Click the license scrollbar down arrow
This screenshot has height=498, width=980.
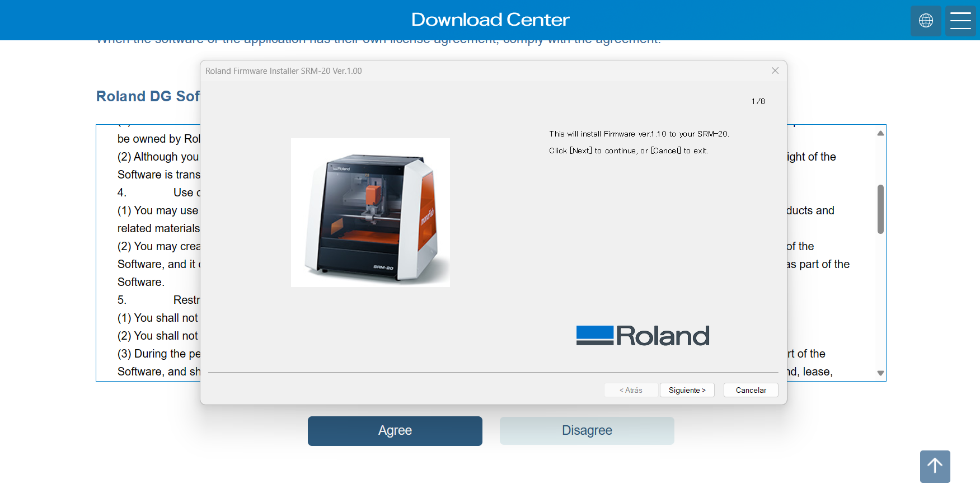[x=880, y=373]
